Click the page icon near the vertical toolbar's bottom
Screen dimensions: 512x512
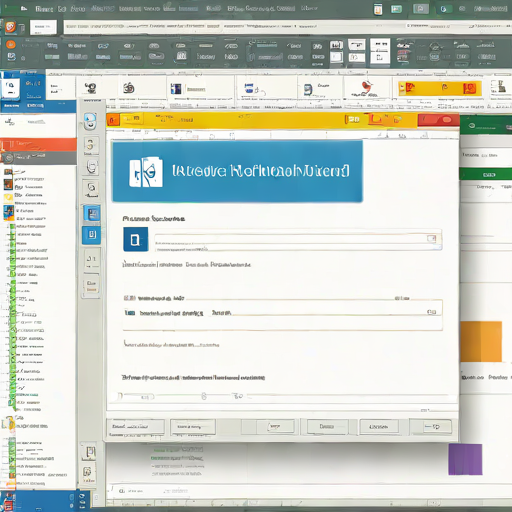(x=90, y=453)
